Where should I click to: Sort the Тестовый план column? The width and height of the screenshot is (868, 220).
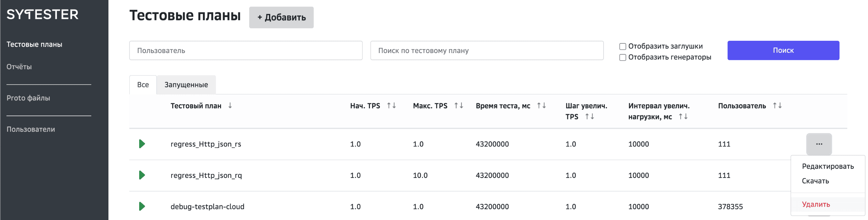tap(230, 105)
